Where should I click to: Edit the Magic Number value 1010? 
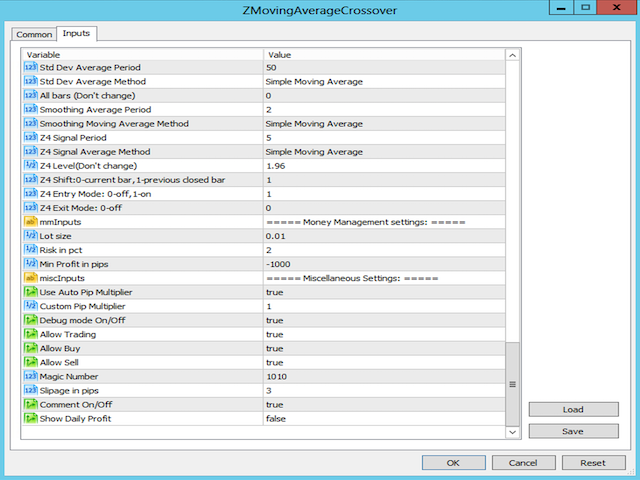click(x=384, y=376)
